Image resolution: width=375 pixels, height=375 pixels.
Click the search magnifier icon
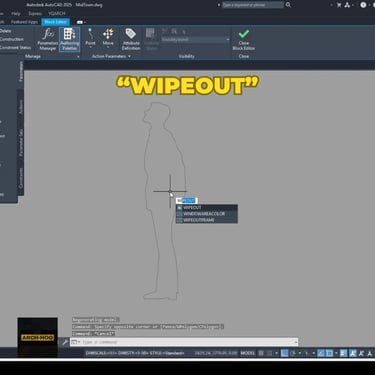(x=288, y=5)
